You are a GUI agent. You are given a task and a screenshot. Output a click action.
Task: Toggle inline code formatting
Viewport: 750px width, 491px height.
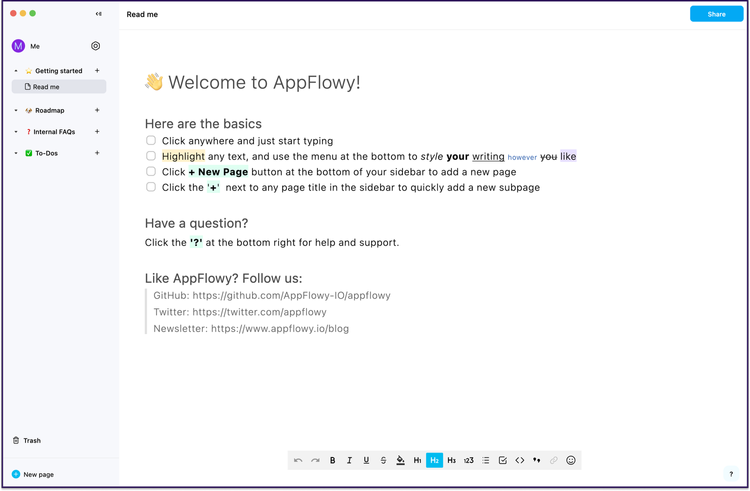(x=520, y=460)
